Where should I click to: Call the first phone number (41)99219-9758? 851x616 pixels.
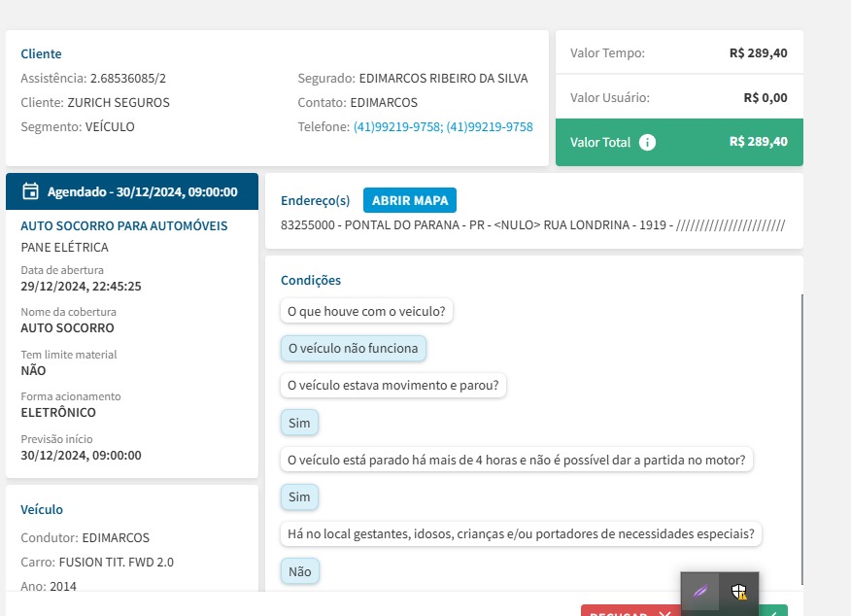[x=396, y=127]
